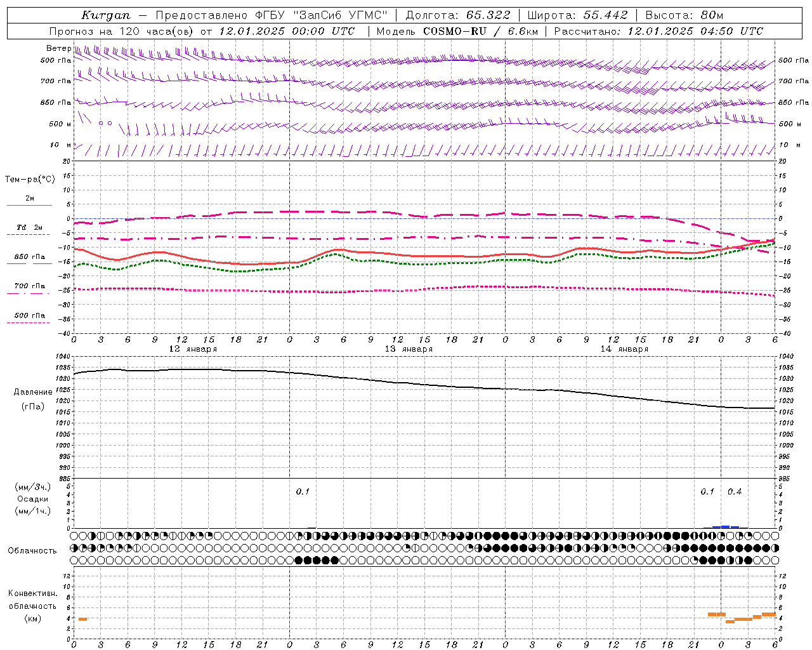Click the orange convective bar at forecast start
812x650 pixels.
click(x=82, y=619)
